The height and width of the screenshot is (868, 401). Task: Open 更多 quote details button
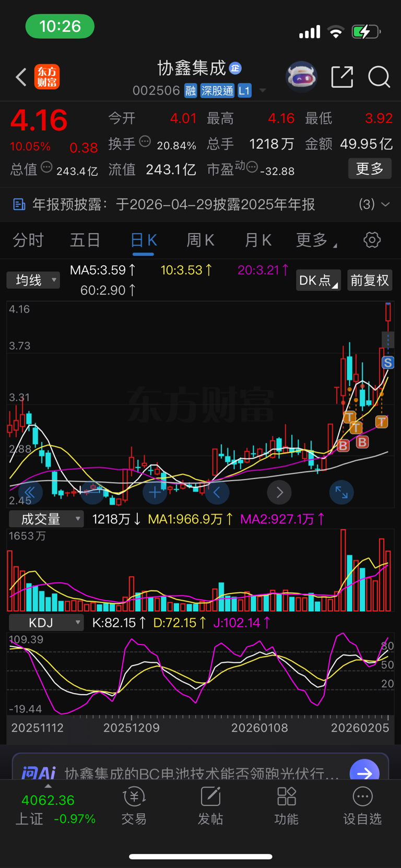click(x=370, y=169)
